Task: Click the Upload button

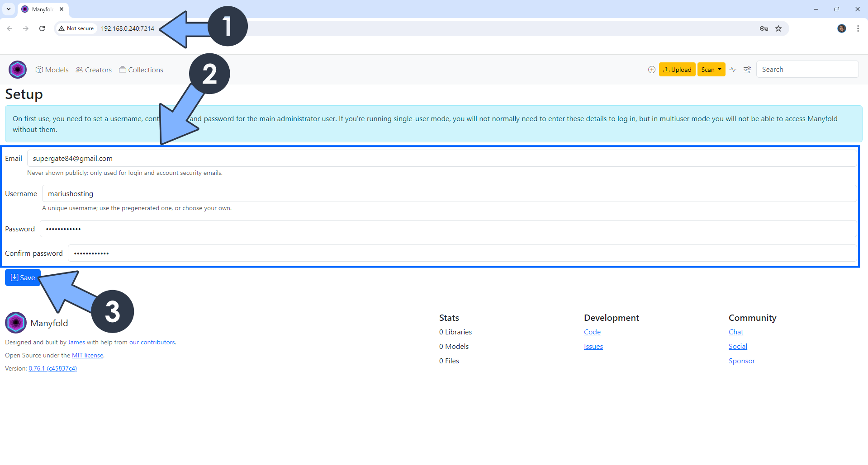Action: coord(677,70)
